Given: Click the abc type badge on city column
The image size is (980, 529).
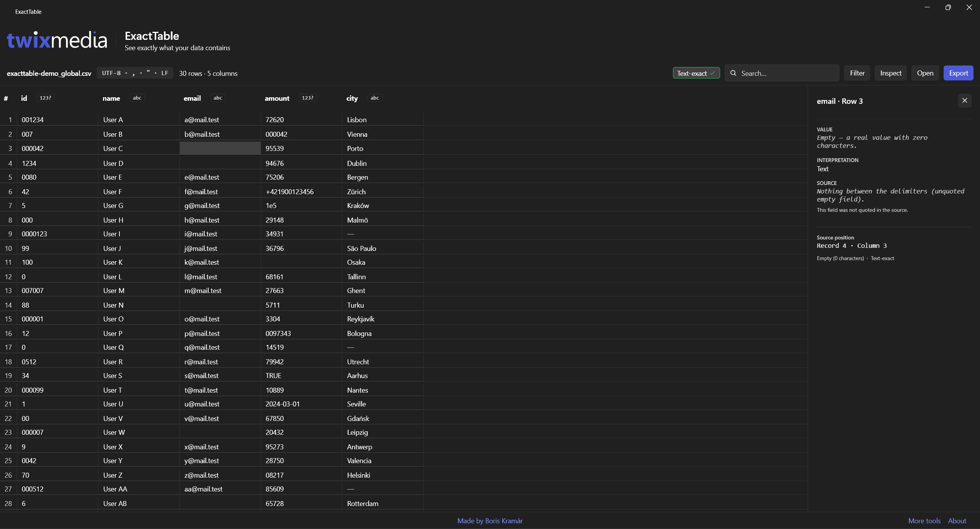Looking at the screenshot, I should (x=375, y=98).
